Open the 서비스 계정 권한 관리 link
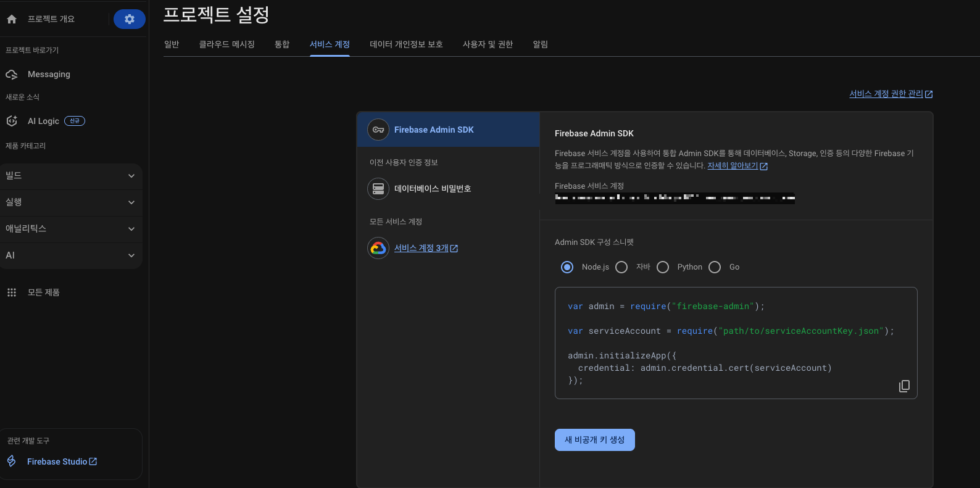980x488 pixels. [886, 94]
